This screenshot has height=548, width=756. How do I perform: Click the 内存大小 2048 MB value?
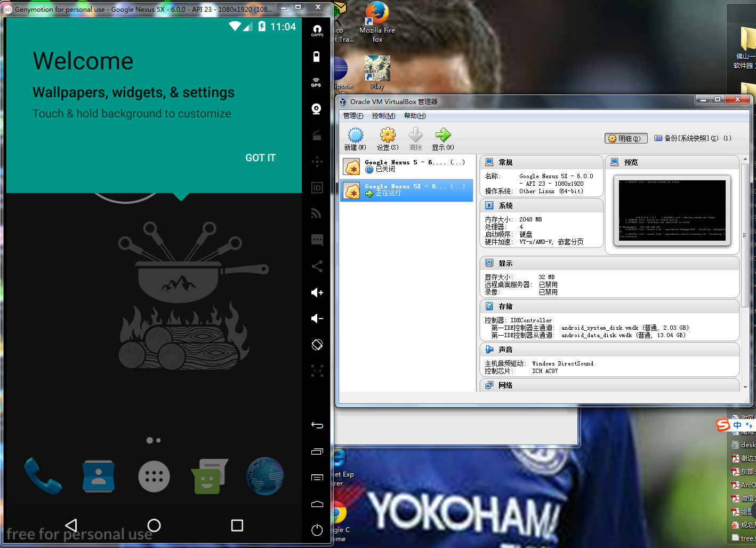click(x=530, y=219)
